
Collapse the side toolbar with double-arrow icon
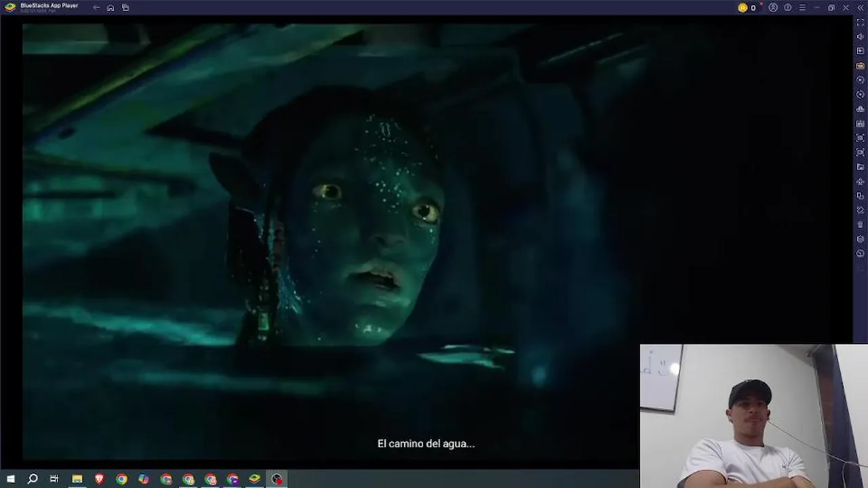pos(860,7)
